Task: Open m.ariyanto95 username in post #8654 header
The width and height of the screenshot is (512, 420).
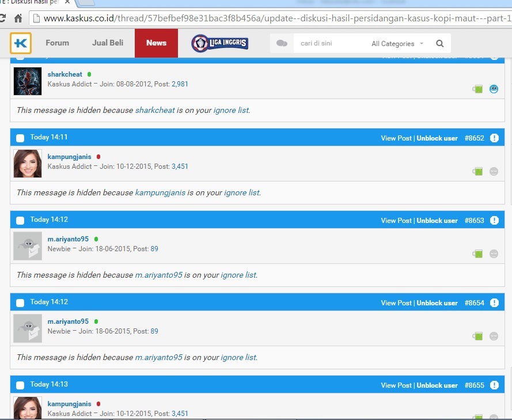Action: click(x=68, y=321)
